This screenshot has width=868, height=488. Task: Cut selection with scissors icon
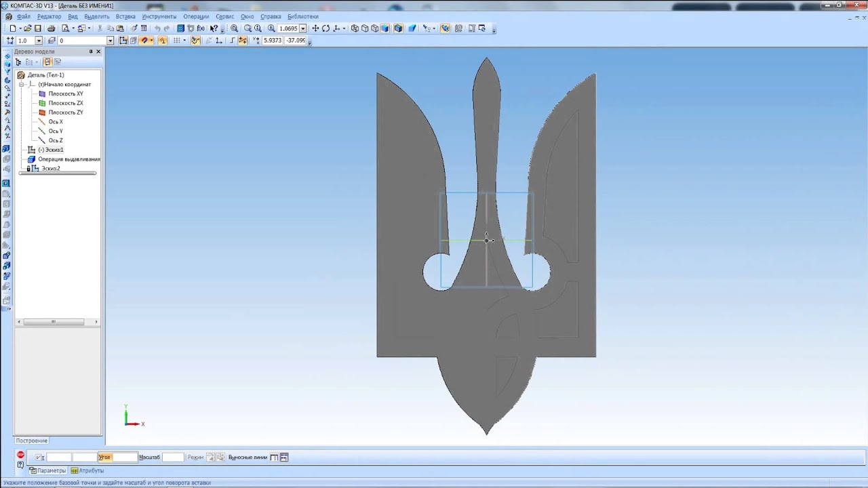[100, 28]
